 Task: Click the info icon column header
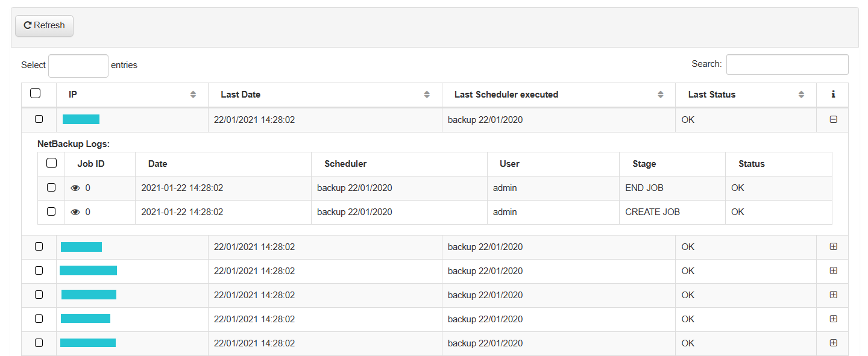(833, 95)
